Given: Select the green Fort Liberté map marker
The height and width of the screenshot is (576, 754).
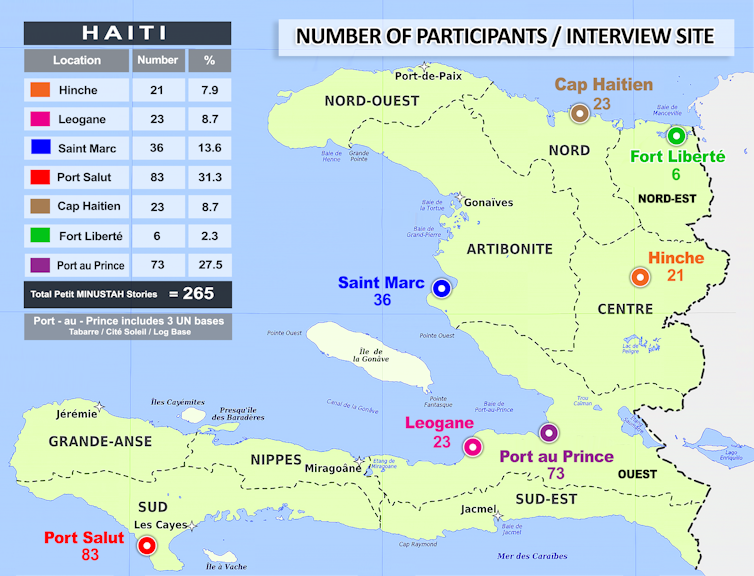Looking at the screenshot, I should tap(676, 136).
